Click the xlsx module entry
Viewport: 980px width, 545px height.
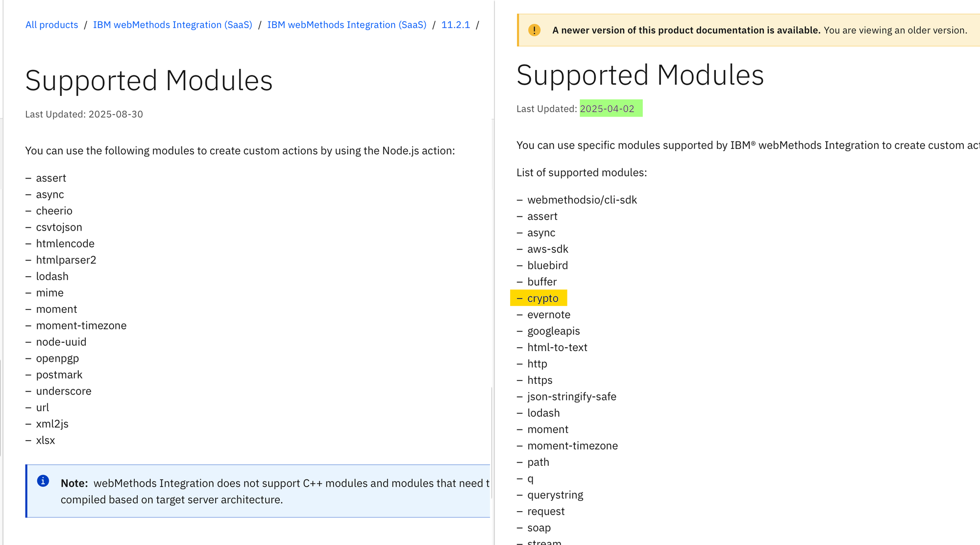[x=46, y=440]
